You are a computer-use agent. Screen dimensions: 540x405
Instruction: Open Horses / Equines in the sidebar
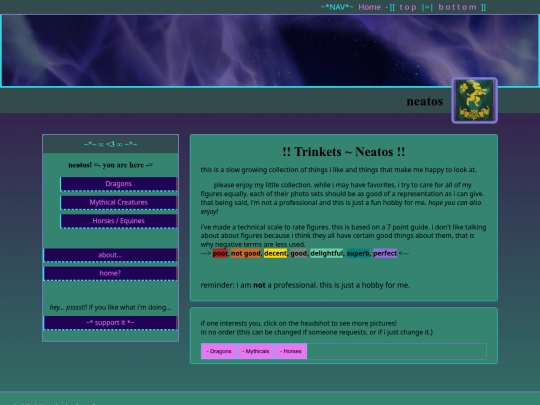pyautogui.click(x=118, y=221)
